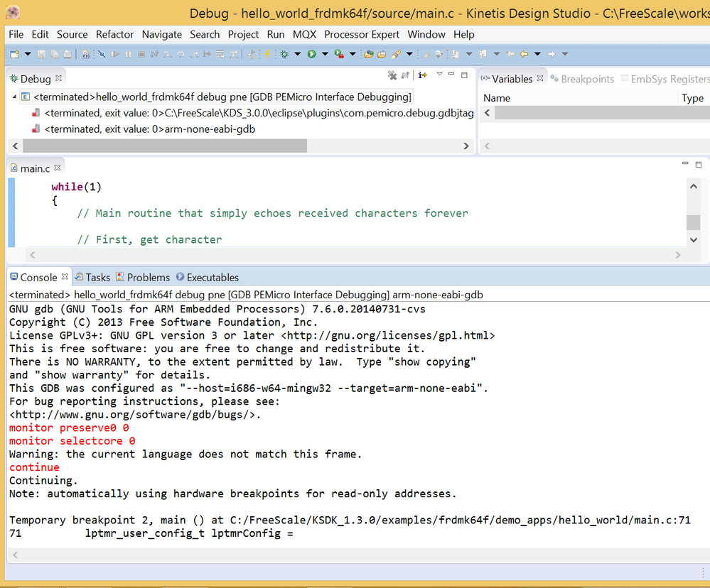The width and height of the screenshot is (710, 588).
Task: Click the Step Over toolbar icon
Action: click(181, 54)
